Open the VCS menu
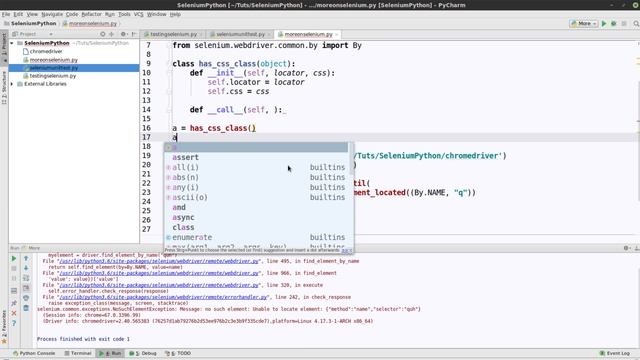 [x=139, y=14]
